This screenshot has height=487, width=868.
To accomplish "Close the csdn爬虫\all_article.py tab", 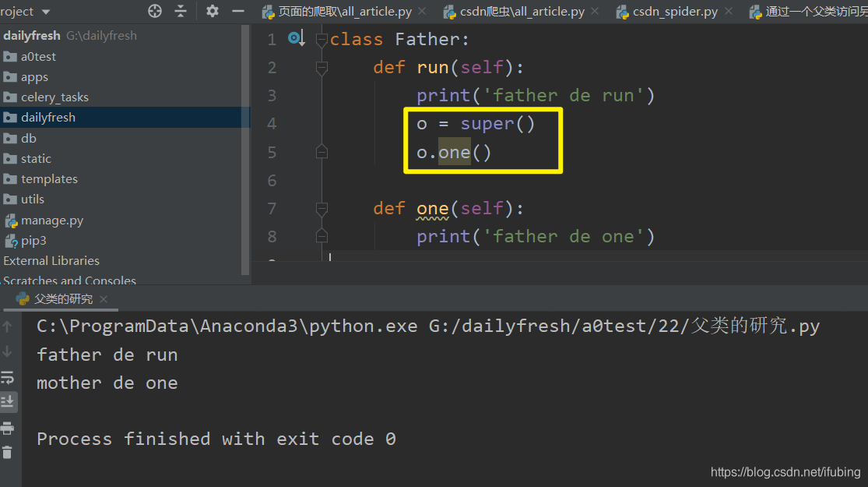I will point(595,11).
